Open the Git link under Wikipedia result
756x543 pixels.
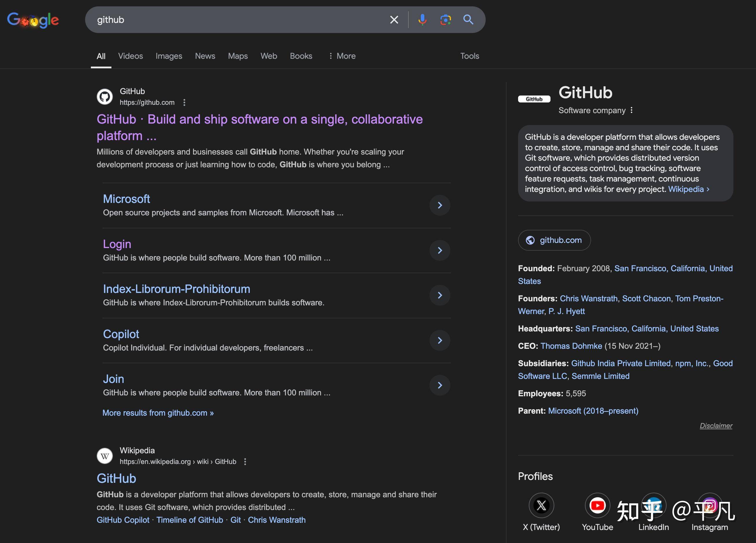tap(235, 520)
